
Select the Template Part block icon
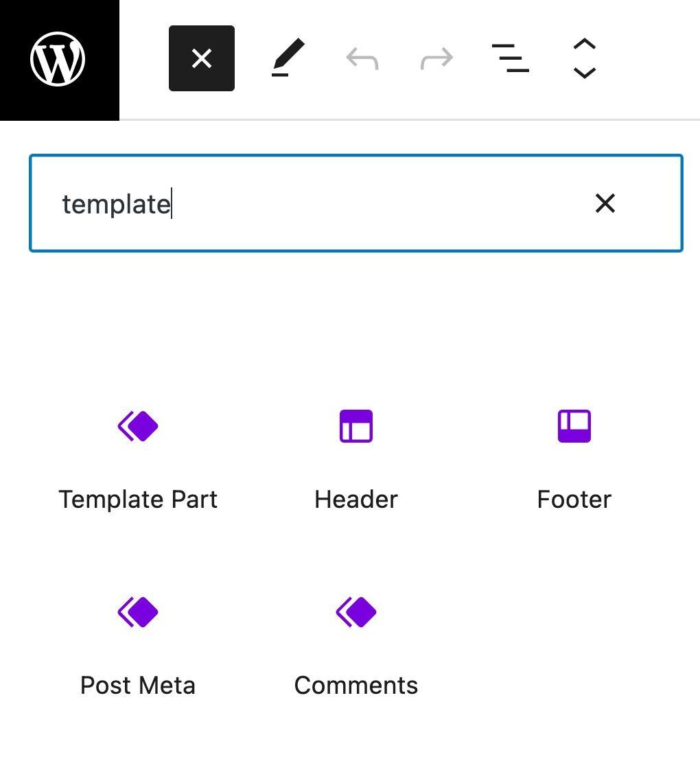(137, 425)
